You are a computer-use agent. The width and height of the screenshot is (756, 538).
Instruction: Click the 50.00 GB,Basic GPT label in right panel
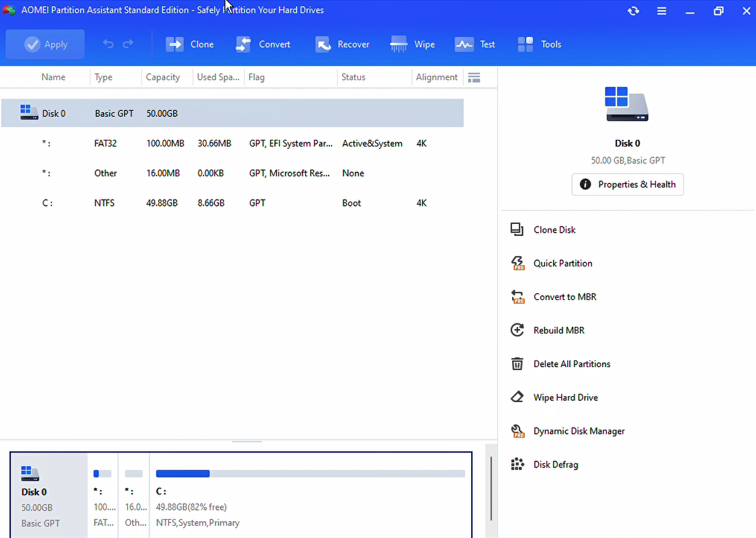628,161
